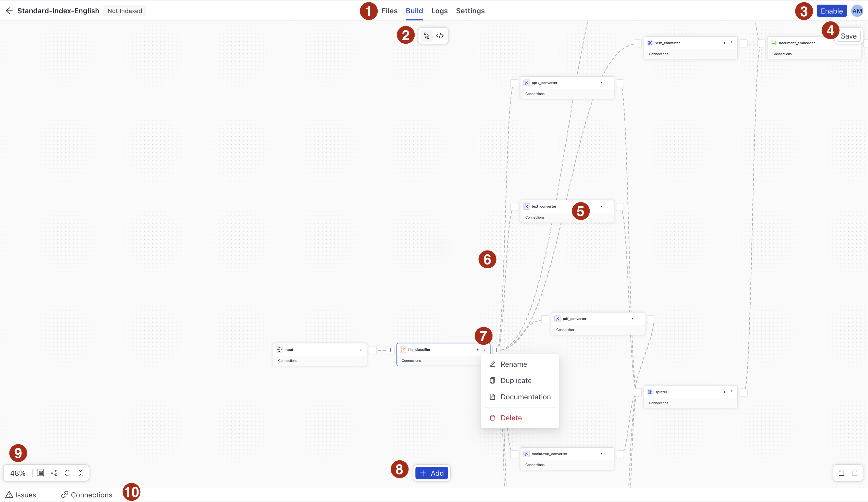Open the three-dot menu on text_converter

coord(608,206)
